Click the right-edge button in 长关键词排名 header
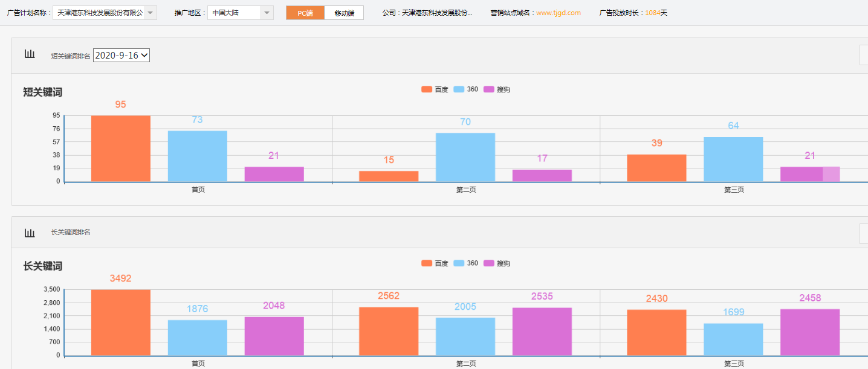The height and width of the screenshot is (369, 868). tap(863, 234)
